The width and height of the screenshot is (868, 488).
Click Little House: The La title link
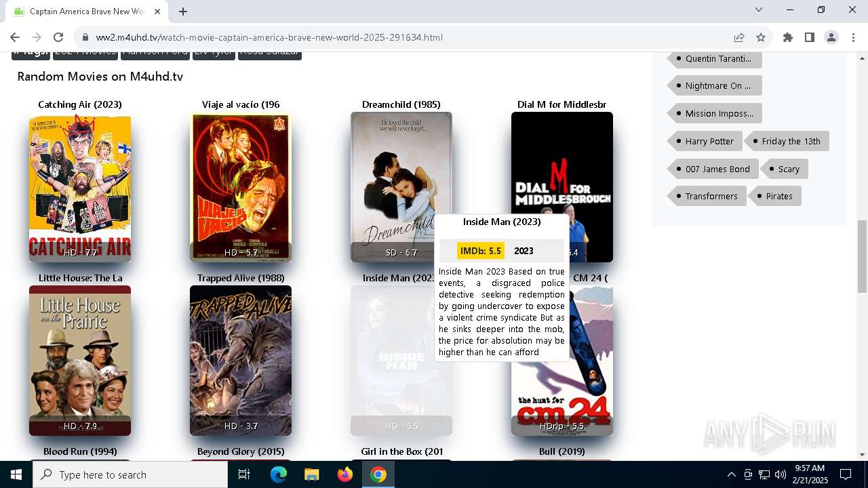coord(80,278)
